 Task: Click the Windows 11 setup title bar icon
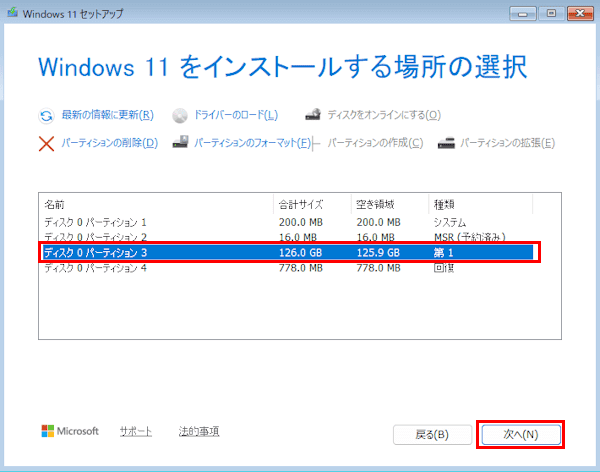tap(12, 13)
